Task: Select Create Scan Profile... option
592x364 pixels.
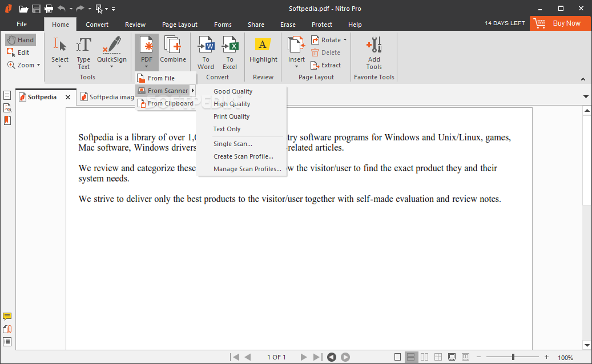Action: 243,156
